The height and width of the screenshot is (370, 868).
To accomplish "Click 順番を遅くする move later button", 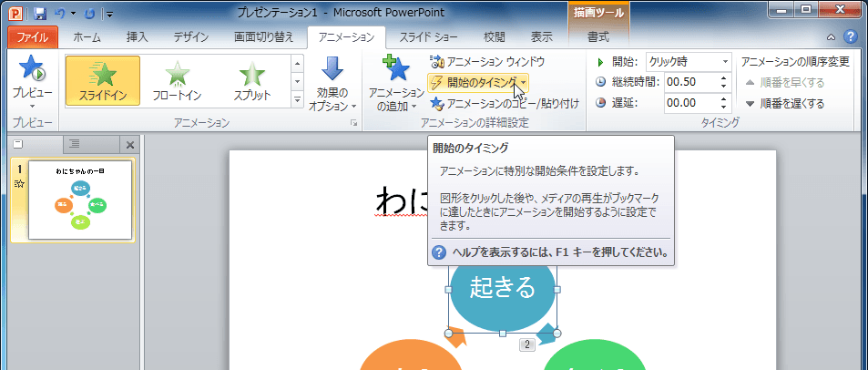I will coord(785,104).
